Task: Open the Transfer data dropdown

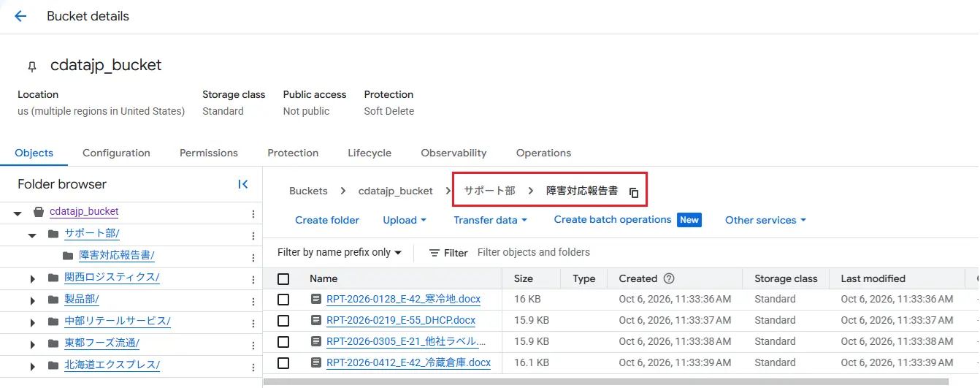Action: tap(491, 220)
